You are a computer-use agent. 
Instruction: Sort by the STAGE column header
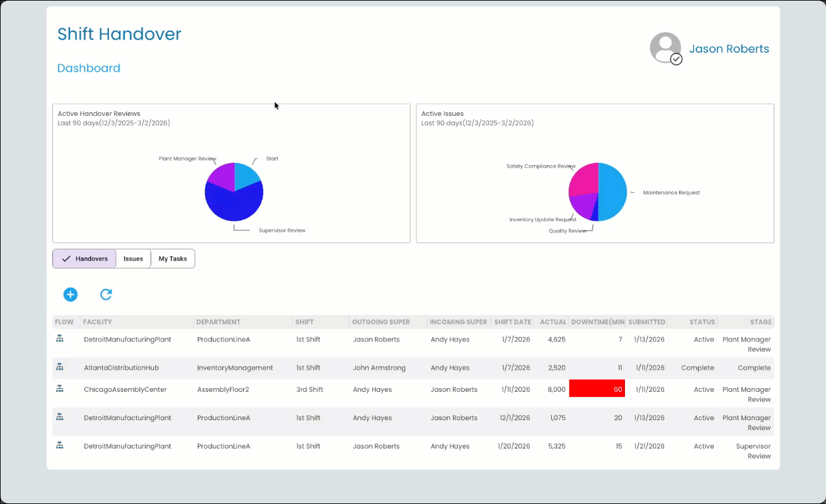760,322
